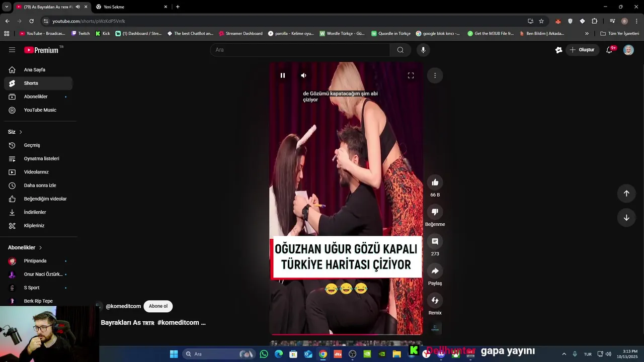Open Klipleriniz in the sidebar
Image resolution: width=644 pixels, height=362 pixels.
pyautogui.click(x=38, y=226)
